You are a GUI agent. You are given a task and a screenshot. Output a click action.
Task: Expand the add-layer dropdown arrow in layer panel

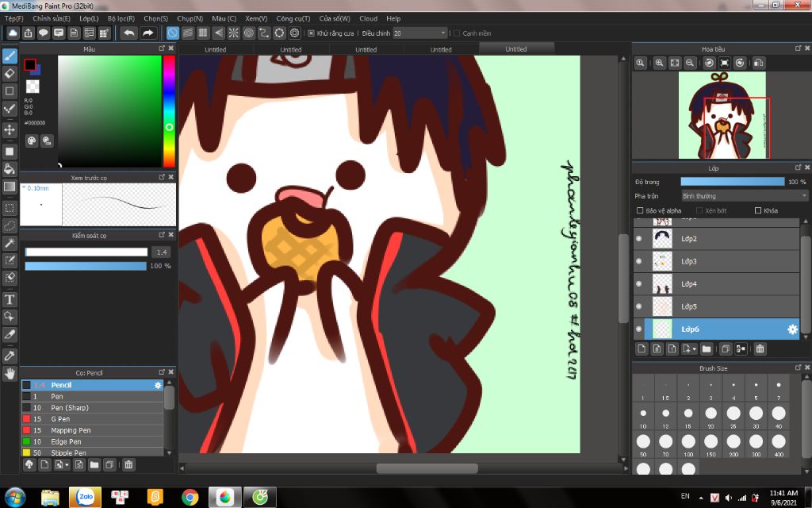[695, 349]
